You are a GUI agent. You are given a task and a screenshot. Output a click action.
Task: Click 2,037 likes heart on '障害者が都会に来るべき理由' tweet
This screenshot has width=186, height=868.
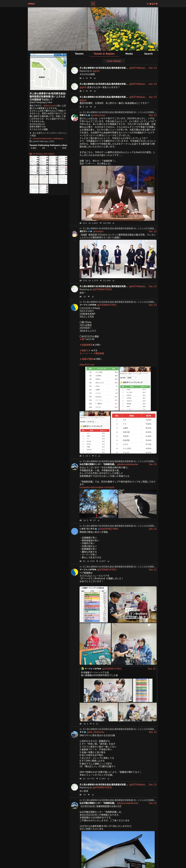(97, 561)
